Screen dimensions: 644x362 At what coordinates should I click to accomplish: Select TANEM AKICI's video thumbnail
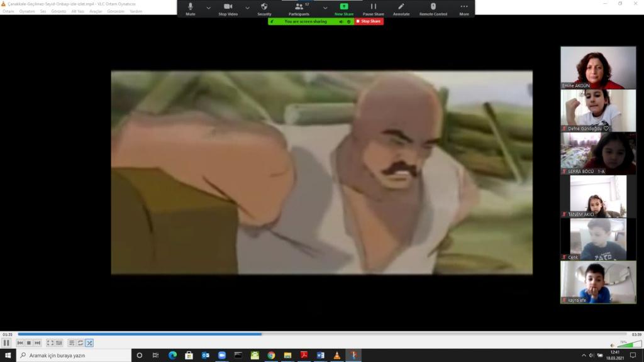point(598,196)
